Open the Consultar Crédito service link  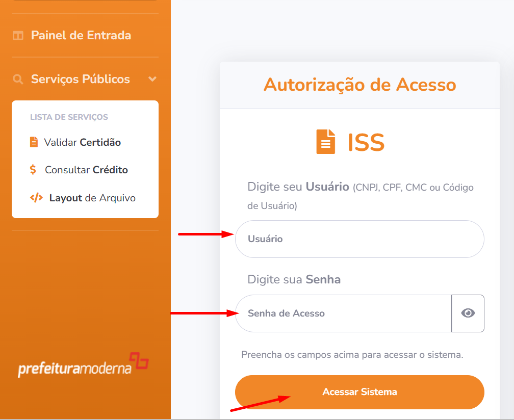[x=86, y=170]
